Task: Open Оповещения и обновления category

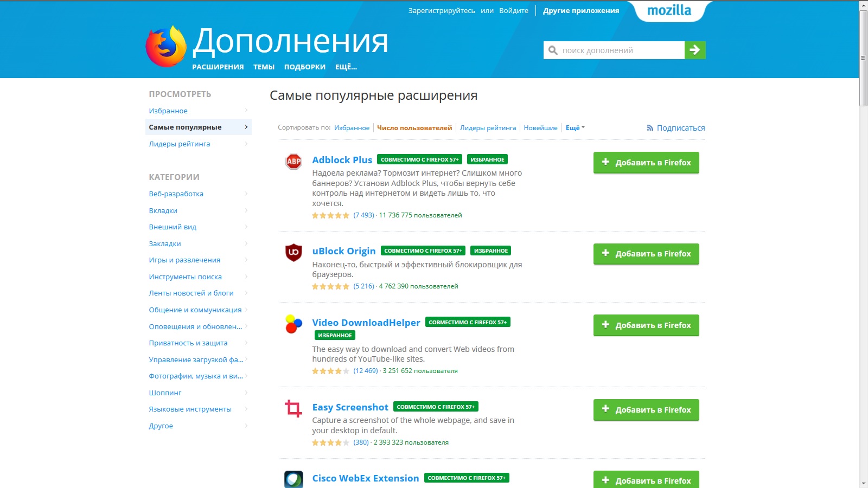Action: [x=199, y=326]
